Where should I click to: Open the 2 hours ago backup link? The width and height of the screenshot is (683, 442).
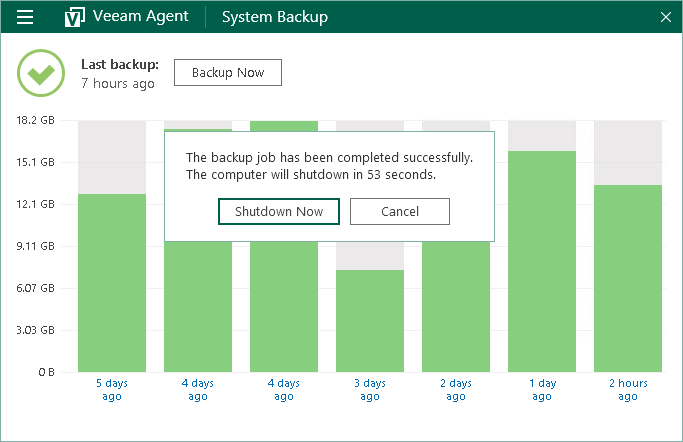[x=628, y=390]
